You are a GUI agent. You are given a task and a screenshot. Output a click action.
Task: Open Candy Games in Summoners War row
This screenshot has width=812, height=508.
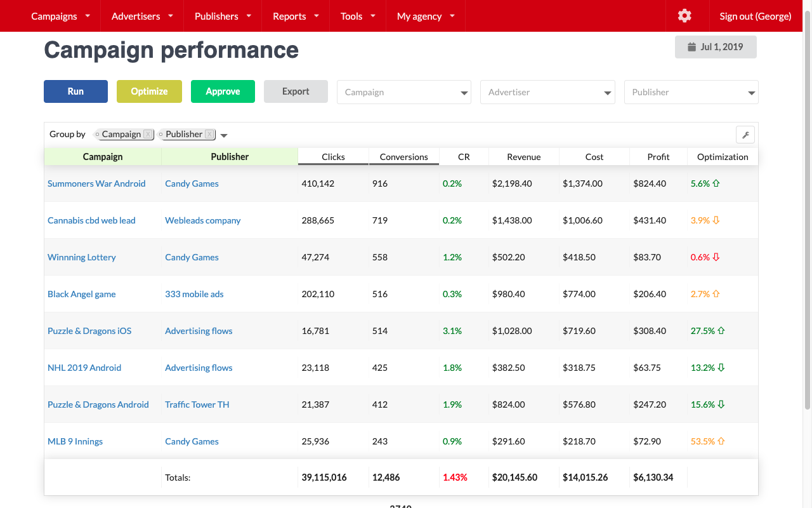pos(192,184)
